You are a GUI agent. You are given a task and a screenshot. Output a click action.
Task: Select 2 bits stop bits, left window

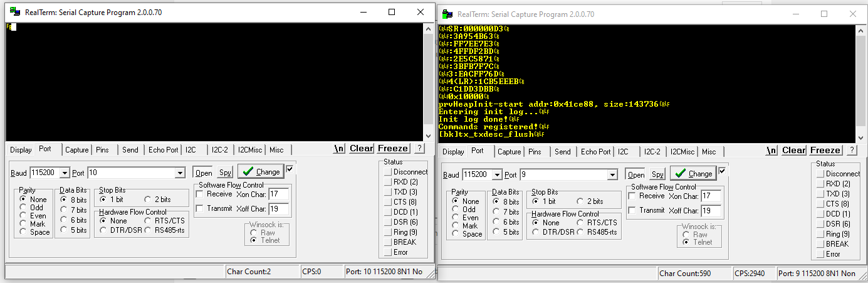point(157,200)
